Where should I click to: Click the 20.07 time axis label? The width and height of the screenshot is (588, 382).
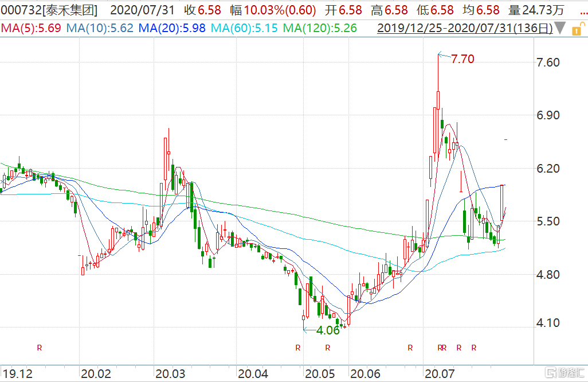(440, 374)
